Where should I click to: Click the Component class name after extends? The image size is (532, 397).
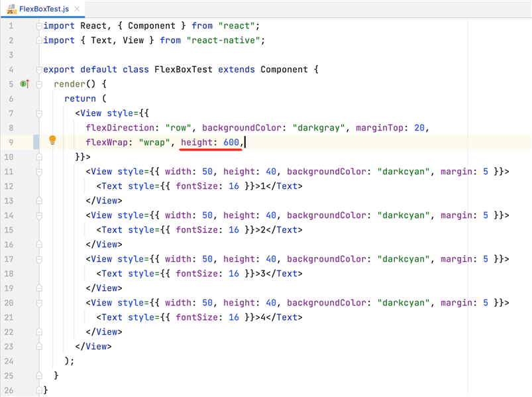[284, 70]
